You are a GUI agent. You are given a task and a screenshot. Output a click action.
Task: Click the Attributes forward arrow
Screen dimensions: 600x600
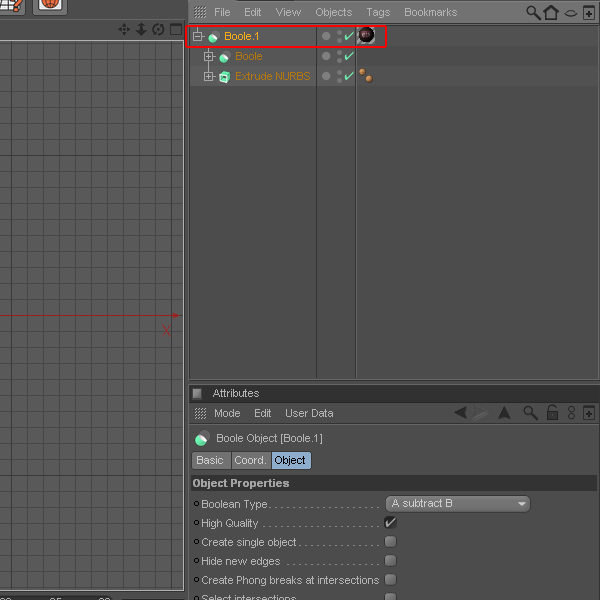(480, 413)
